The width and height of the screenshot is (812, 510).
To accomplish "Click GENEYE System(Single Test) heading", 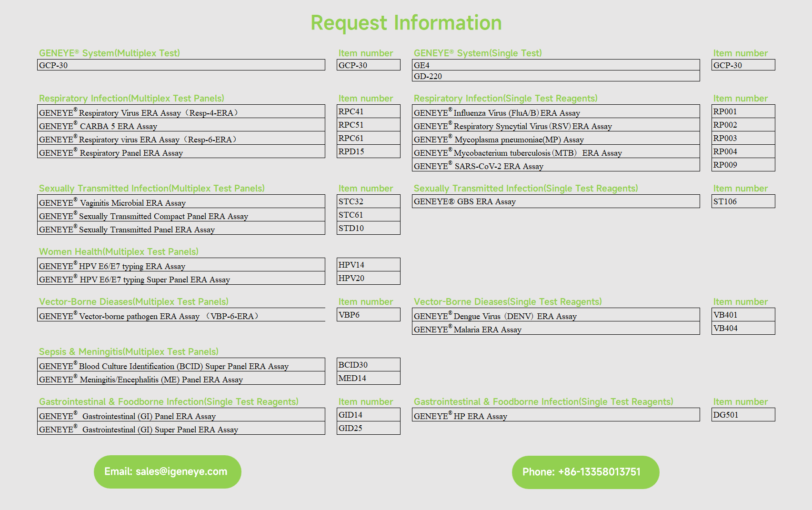I will [x=478, y=53].
